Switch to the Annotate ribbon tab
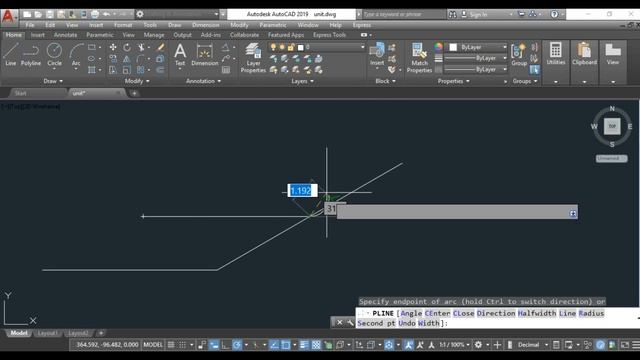This screenshot has width=640, height=360. click(x=65, y=35)
